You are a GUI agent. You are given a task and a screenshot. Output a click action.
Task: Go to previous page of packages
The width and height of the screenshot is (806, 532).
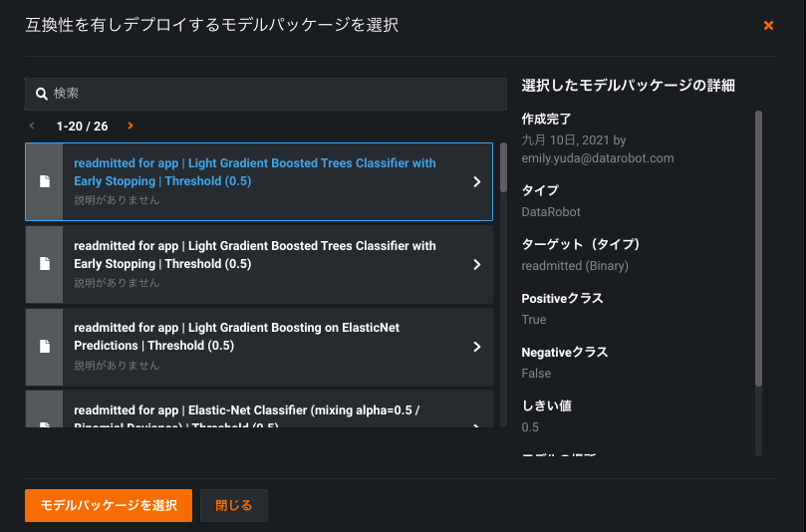click(x=33, y=127)
